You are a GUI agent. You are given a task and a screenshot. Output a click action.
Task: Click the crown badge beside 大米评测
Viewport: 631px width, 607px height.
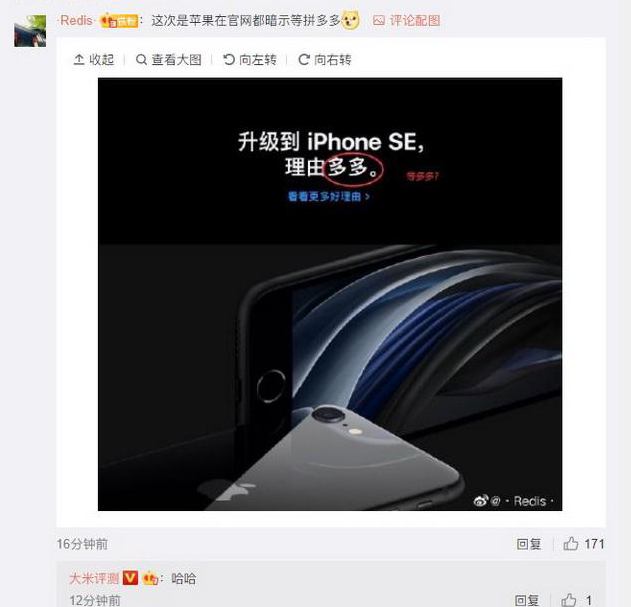click(150, 578)
